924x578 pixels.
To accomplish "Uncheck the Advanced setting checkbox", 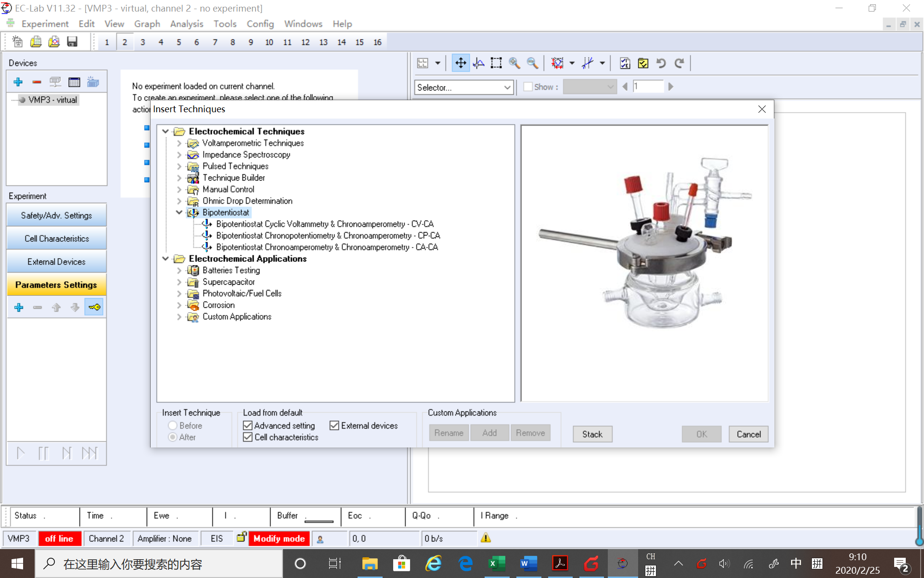I will [248, 425].
